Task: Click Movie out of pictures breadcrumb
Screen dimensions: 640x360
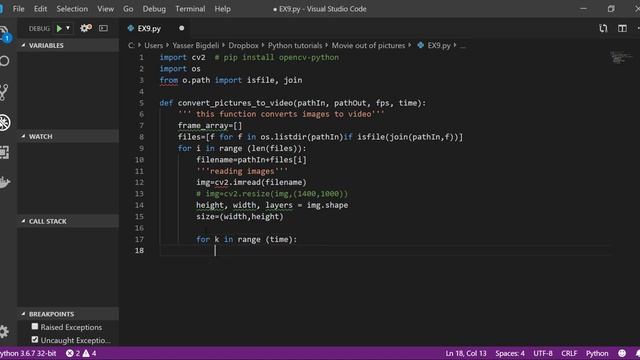Action: [x=368, y=45]
